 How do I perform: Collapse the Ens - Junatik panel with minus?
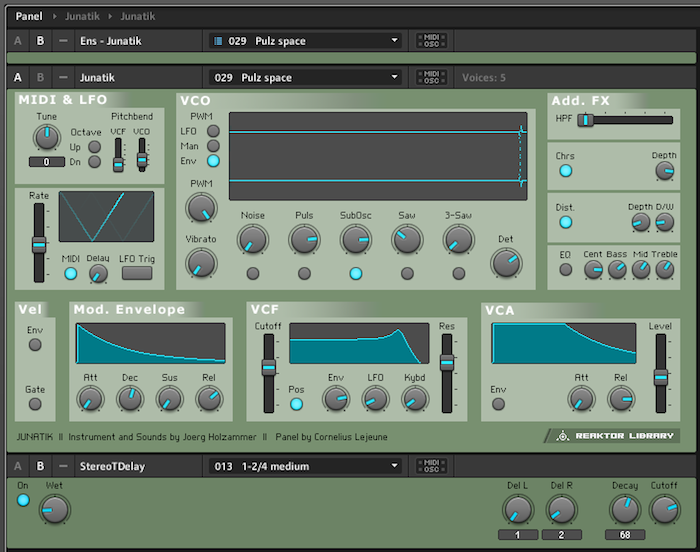coord(63,41)
